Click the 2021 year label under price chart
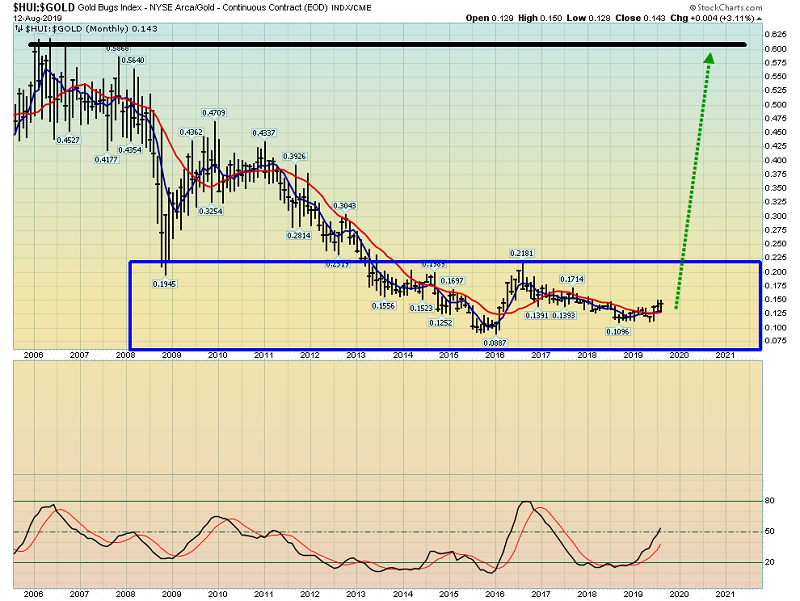The width and height of the screenshot is (800, 601). pos(726,355)
